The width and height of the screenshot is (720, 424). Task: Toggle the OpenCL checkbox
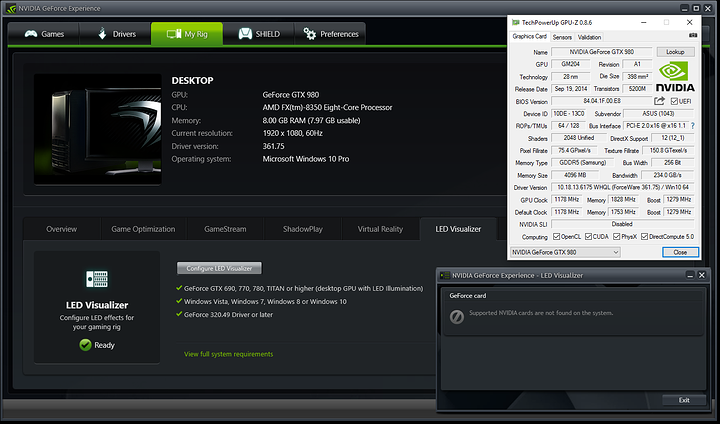[x=558, y=237]
